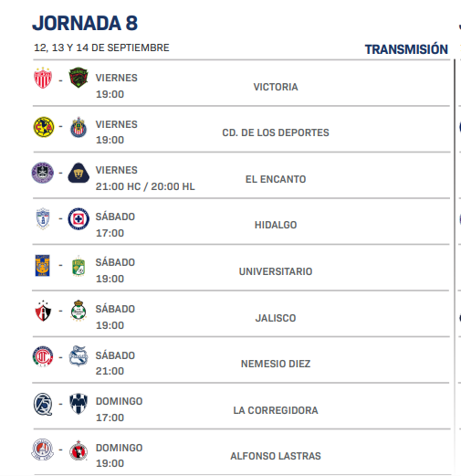Click the JORNADA 8 heading
The width and height of the screenshot is (461, 476).
click(85, 23)
